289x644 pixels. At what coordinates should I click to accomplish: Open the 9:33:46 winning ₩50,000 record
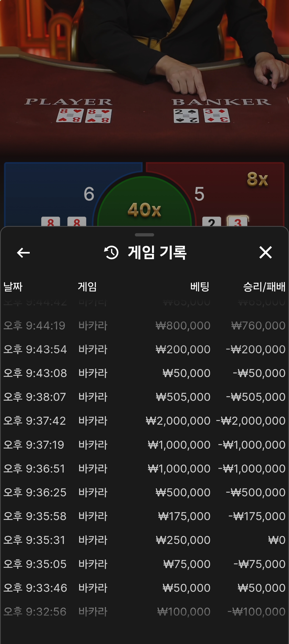pos(144,588)
